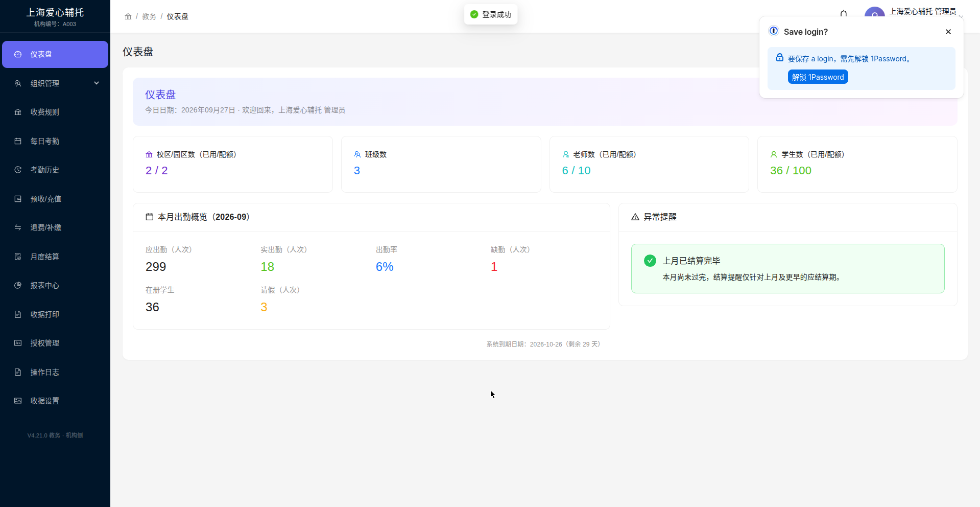Click the 今日日期 welcome banner text
Screen dimensions: 980x507
click(245, 110)
